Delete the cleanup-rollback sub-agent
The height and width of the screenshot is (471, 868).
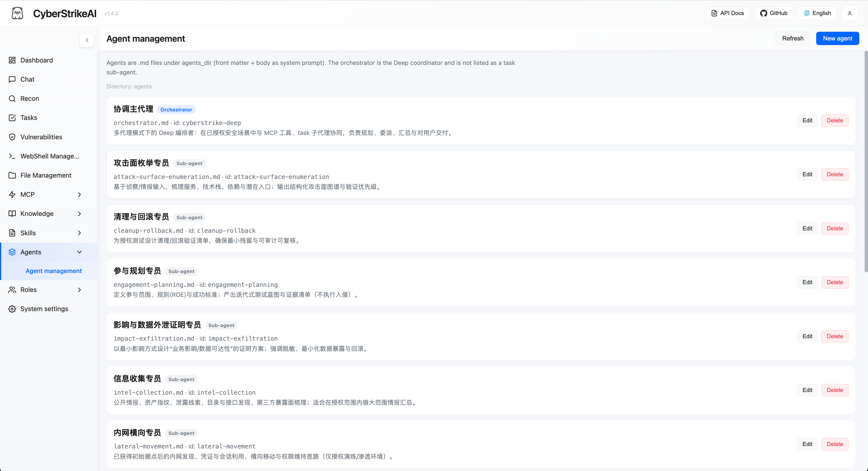click(835, 228)
